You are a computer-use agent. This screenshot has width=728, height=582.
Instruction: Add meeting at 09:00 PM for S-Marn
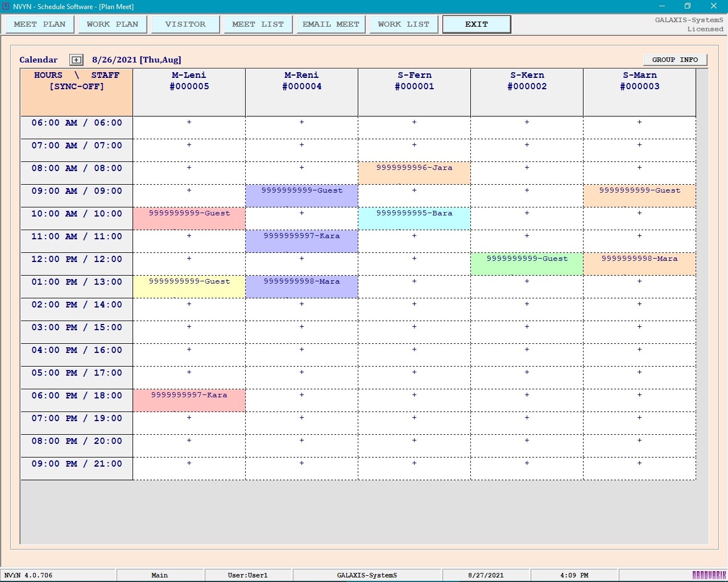coord(640,468)
